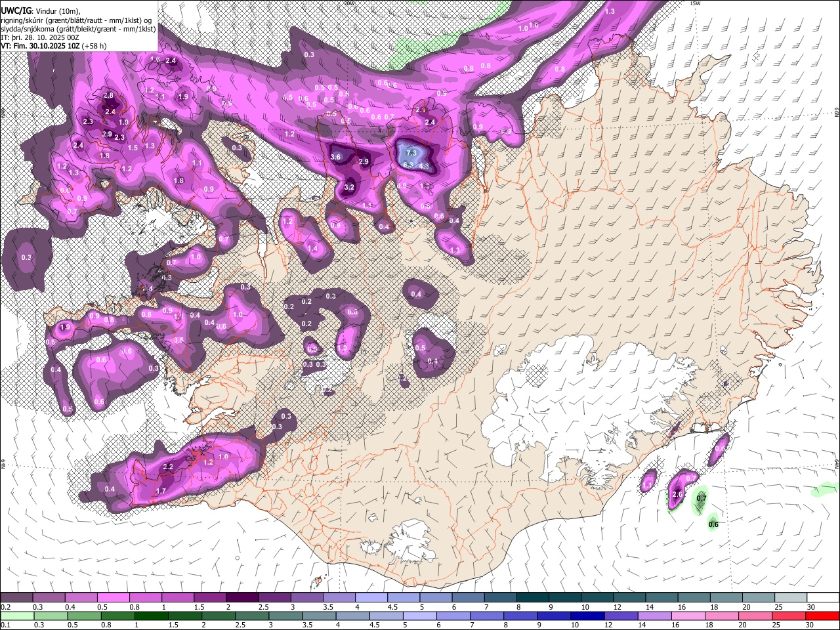This screenshot has width=840, height=630.
Task: Click the 6.3 value beneath the 7.3 peak
Action: pos(408,165)
